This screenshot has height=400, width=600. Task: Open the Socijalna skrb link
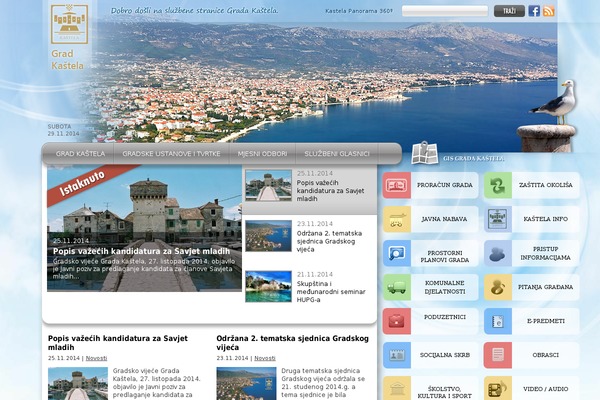coord(445,355)
